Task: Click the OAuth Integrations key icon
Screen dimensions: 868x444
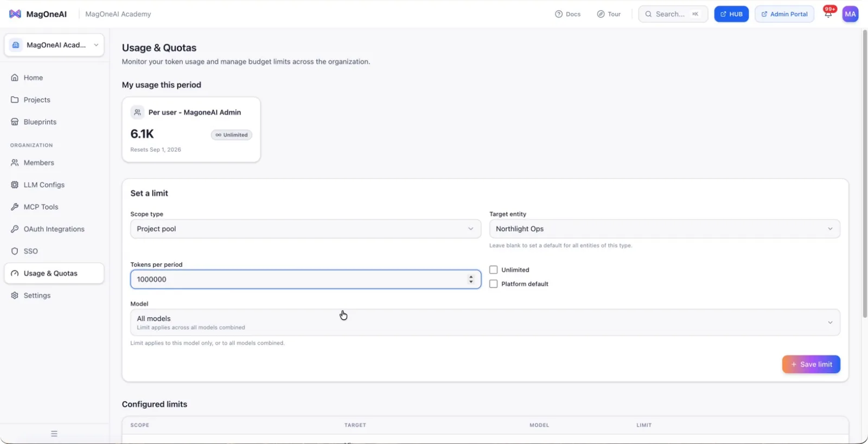Action: 15,229
